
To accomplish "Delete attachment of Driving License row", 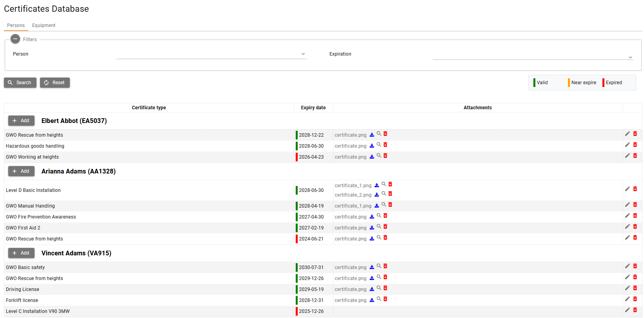I will [386, 288].
